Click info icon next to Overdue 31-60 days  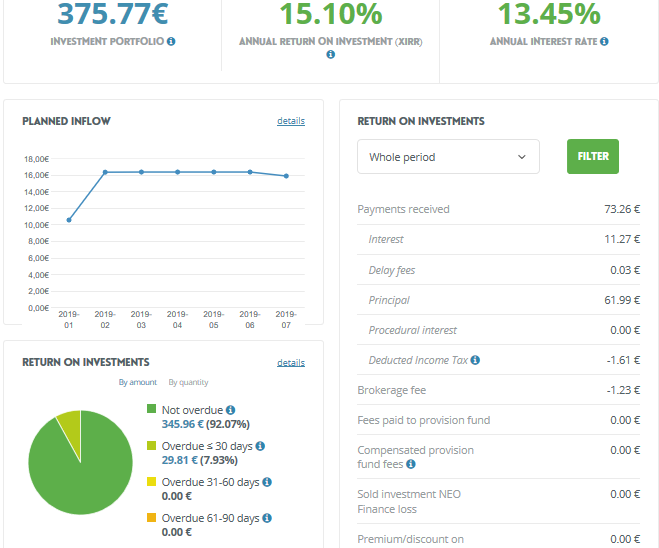266,482
